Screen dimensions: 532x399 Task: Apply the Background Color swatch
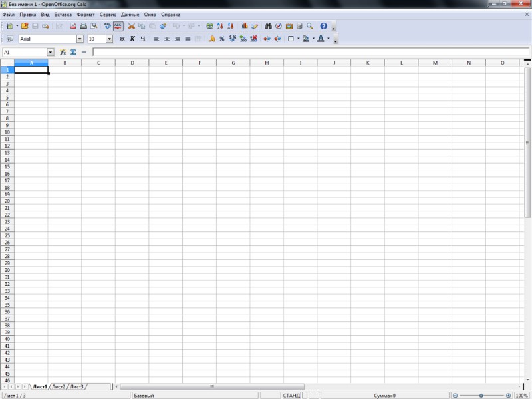pos(306,39)
